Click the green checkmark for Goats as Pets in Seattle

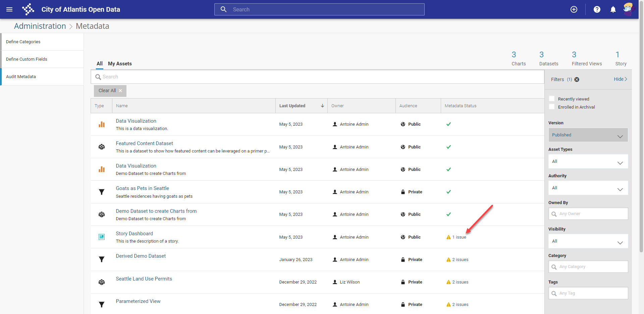[448, 192]
